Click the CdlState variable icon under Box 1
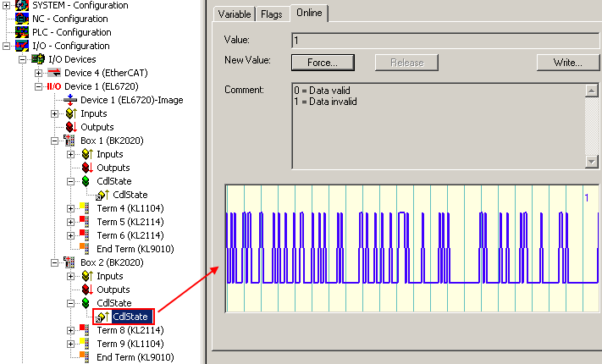602x364 pixels. coord(102,195)
